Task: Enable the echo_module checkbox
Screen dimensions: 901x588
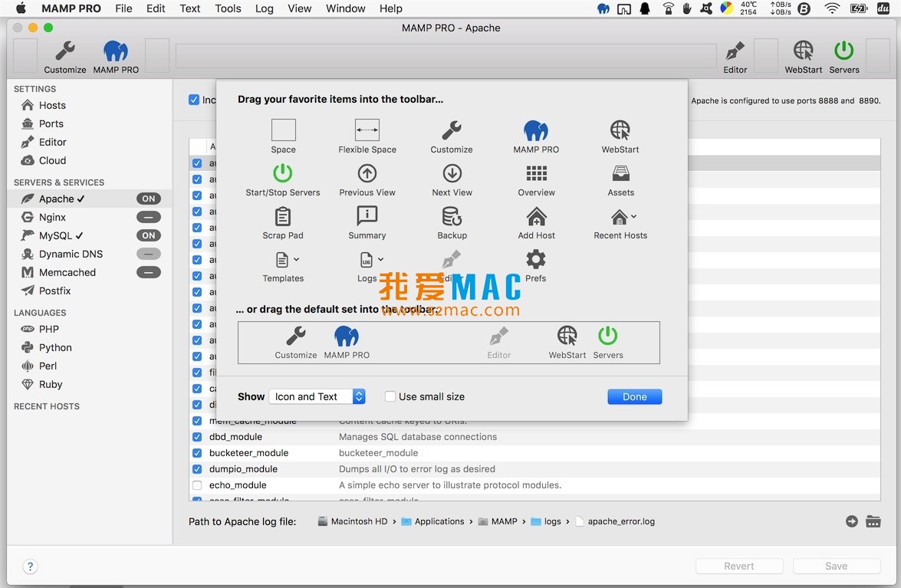Action: pos(197,485)
